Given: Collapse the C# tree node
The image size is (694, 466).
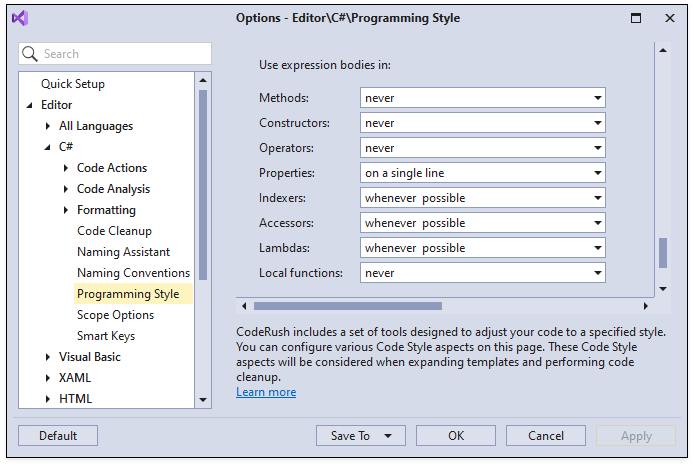Looking at the screenshot, I should [x=48, y=147].
